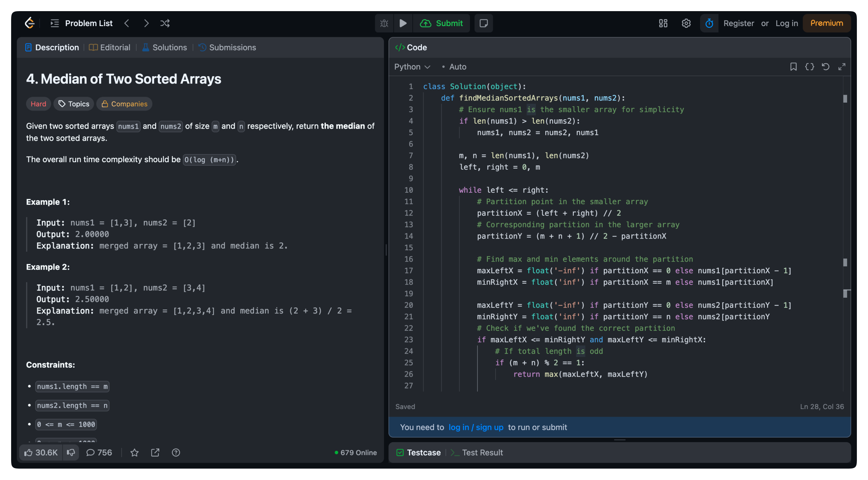Open the settings gear icon

(686, 23)
